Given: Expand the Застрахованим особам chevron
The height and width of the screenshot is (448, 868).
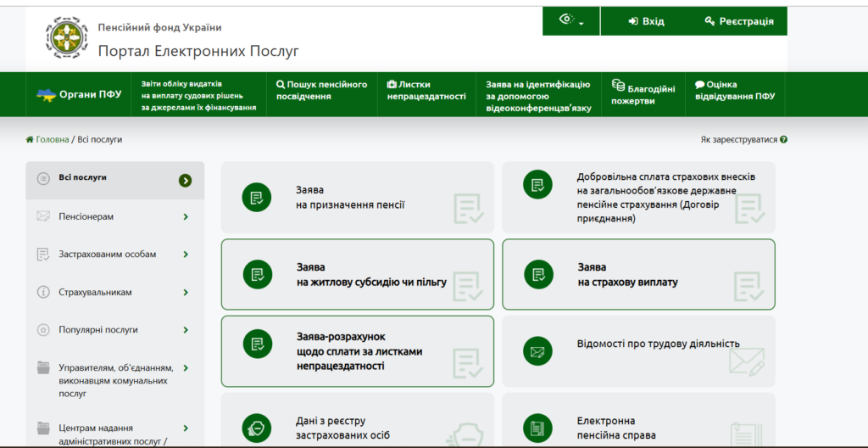Looking at the screenshot, I should (186, 255).
